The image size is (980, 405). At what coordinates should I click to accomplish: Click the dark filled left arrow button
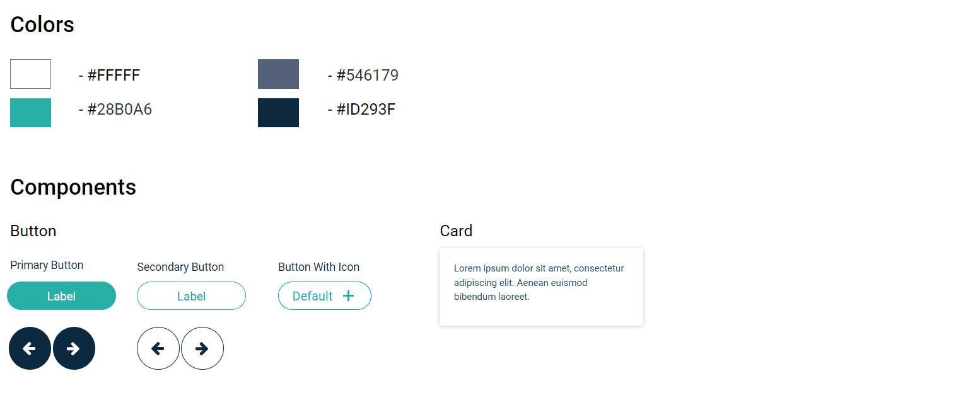click(x=30, y=348)
